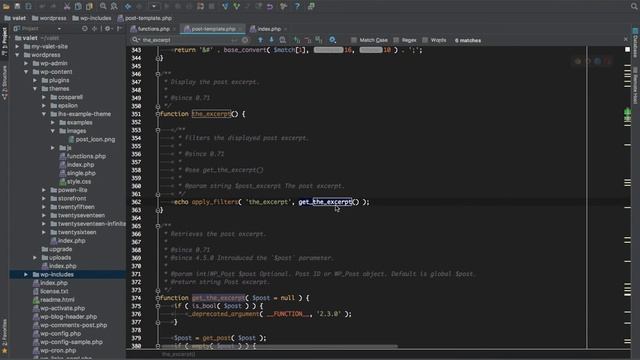
Task: Click the Copy toolbar icon
Action: [x=78, y=6]
